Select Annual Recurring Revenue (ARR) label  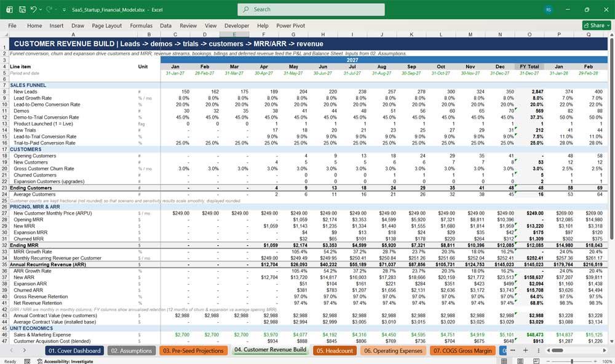pyautogui.click(x=47, y=264)
